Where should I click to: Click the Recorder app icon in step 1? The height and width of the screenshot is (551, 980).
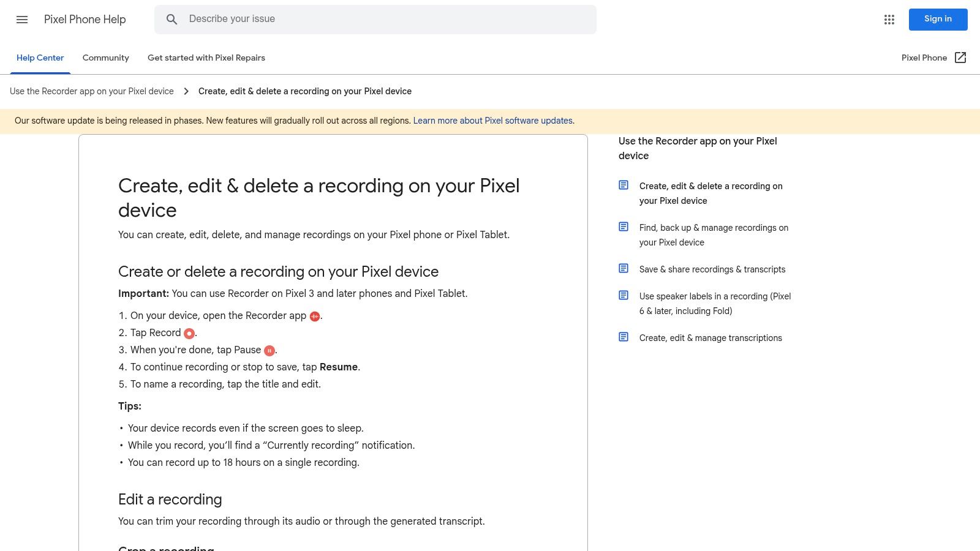point(314,316)
